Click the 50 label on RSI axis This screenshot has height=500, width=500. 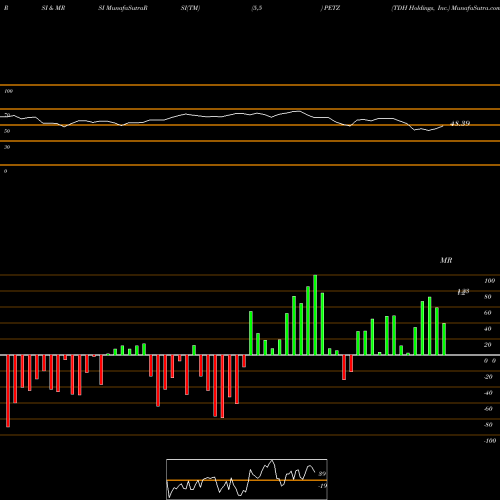pyautogui.click(x=7, y=131)
